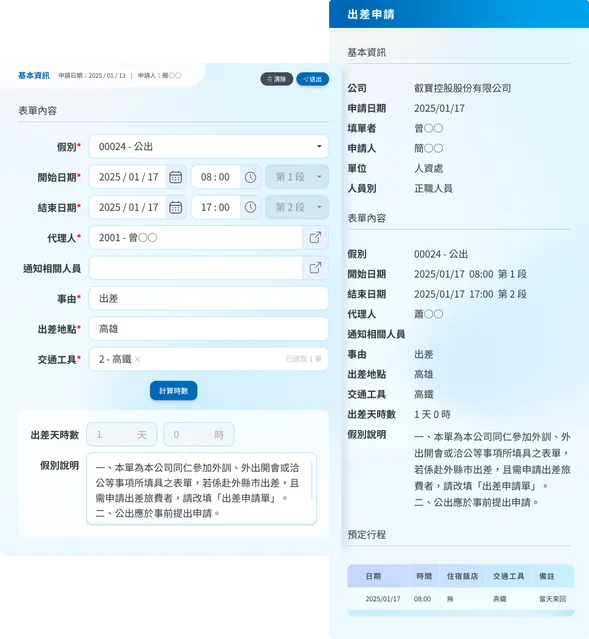The height and width of the screenshot is (639, 589).
Task: Open clock picker beside 08:00
Action: pyautogui.click(x=250, y=177)
